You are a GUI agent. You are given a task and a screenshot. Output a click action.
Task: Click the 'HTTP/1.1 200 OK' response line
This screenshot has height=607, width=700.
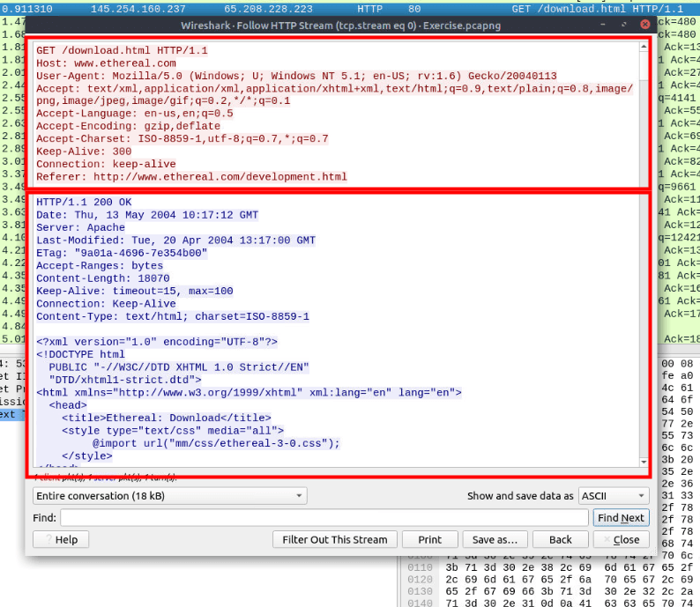click(85, 203)
